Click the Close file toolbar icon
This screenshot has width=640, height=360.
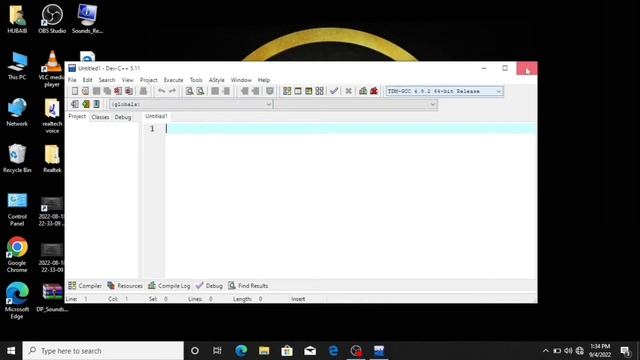pyautogui.click(x=118, y=91)
